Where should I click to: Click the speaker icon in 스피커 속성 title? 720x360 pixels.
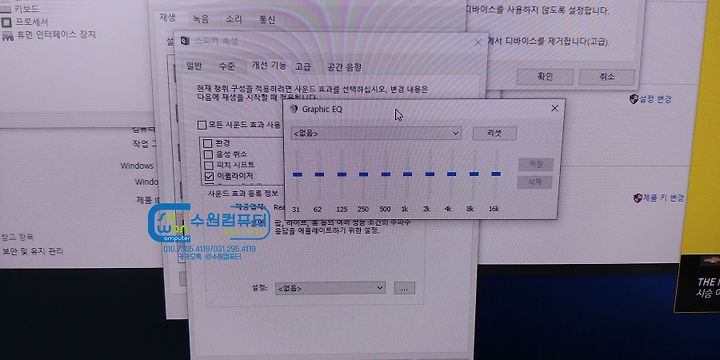[185, 41]
